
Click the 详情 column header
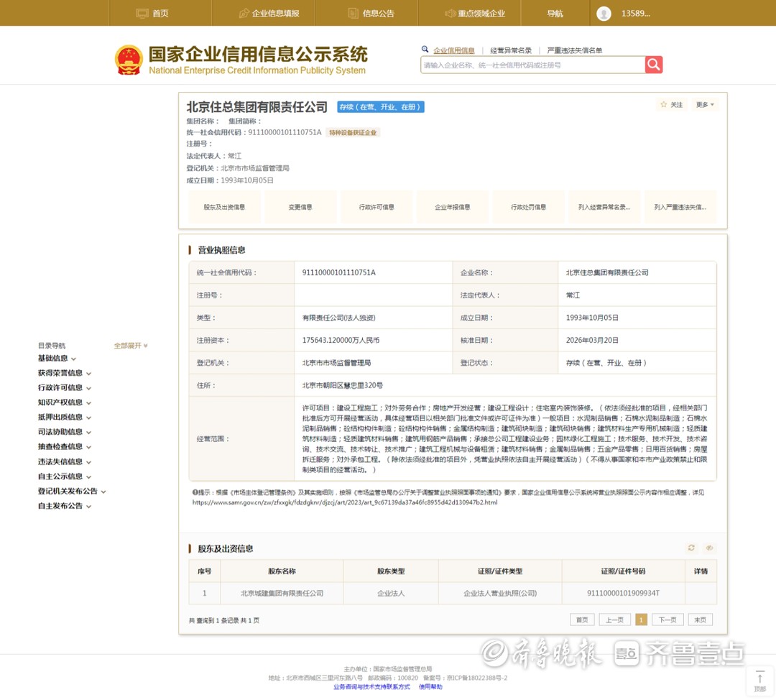coord(701,571)
